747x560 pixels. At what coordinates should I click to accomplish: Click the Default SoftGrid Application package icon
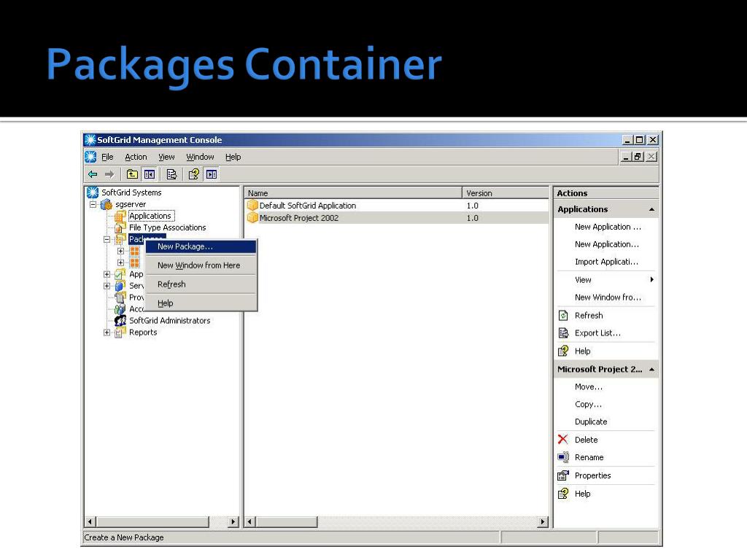pos(252,205)
